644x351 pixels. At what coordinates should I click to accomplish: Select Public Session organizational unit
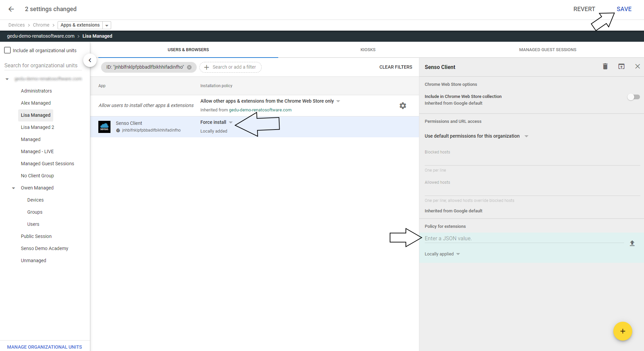tap(36, 236)
